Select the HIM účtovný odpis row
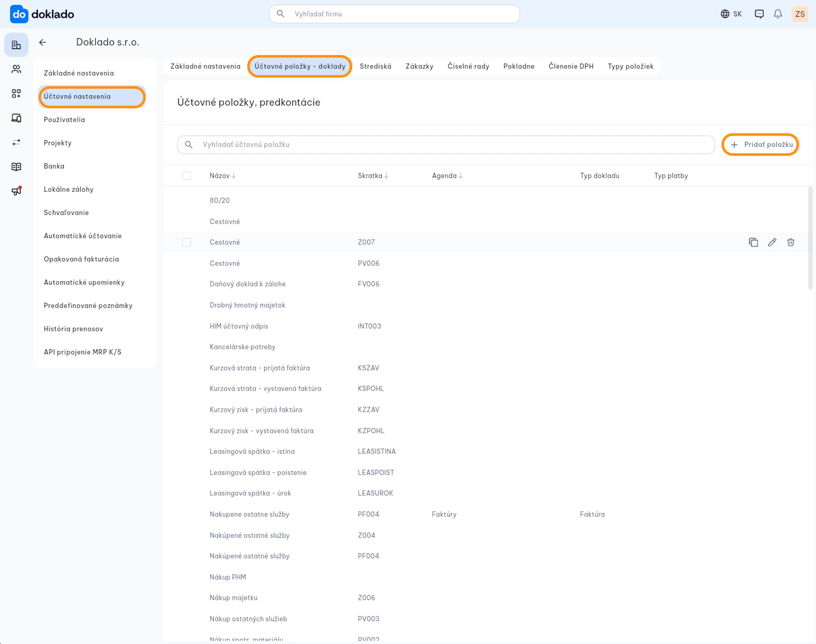Viewport: 816px width, 644px height. [x=485, y=326]
